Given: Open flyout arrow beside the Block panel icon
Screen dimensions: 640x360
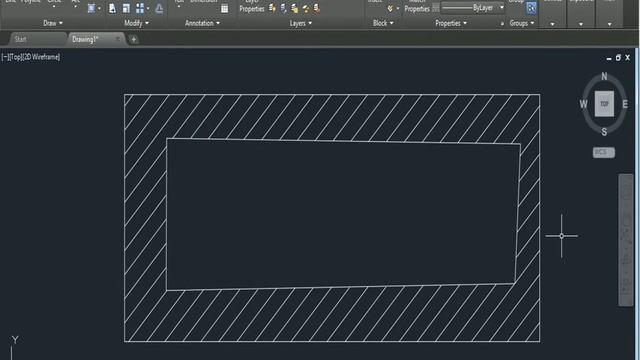Looking at the screenshot, I should (x=398, y=9).
